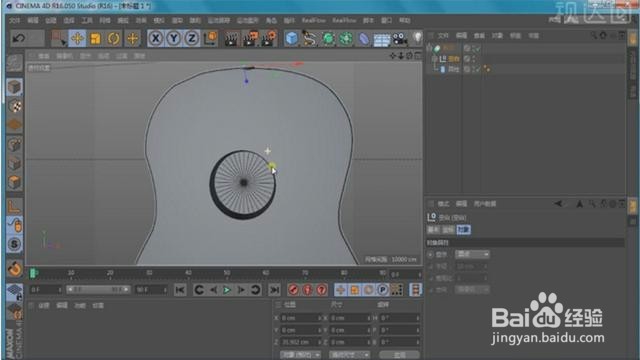The width and height of the screenshot is (640, 360).
Task: Add a Cube primitive object
Action: [291, 38]
